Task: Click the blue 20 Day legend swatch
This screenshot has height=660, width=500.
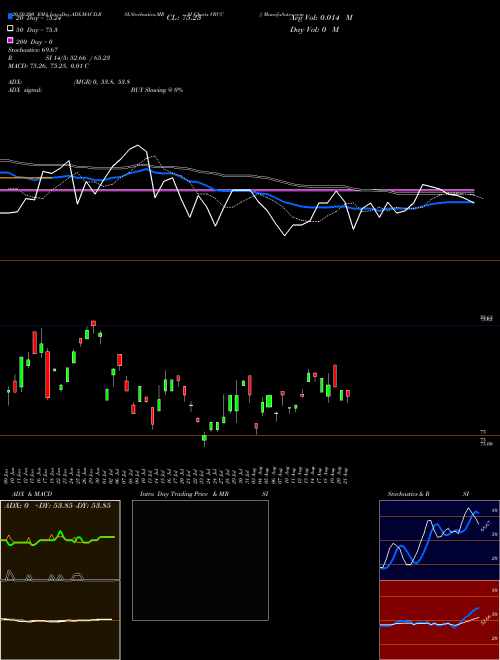Action: click(x=10, y=16)
